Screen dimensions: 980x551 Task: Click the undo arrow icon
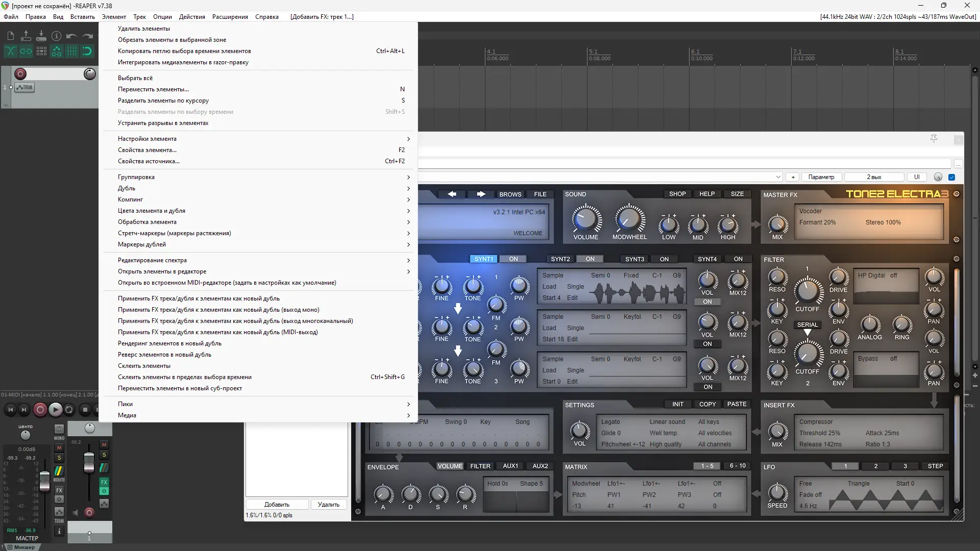(72, 36)
